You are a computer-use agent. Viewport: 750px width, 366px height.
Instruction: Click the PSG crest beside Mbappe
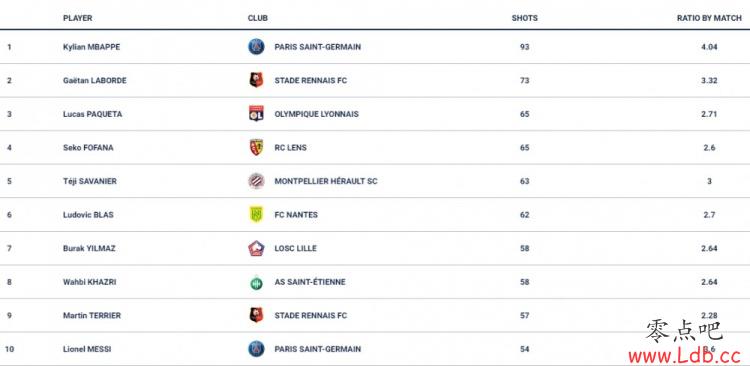(256, 47)
